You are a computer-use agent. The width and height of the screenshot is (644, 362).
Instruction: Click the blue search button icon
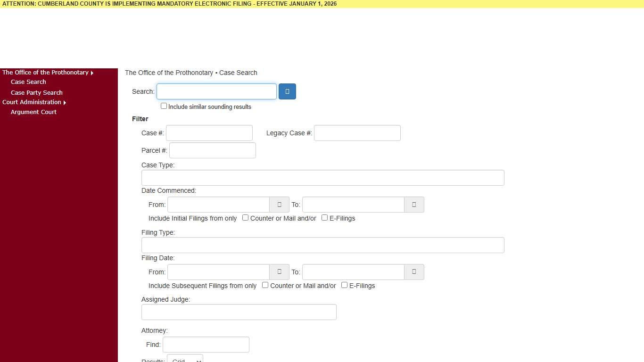[287, 91]
